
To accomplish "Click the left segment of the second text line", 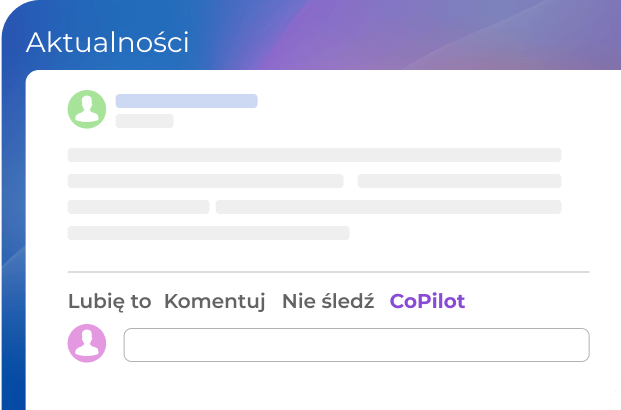I will (x=205, y=181).
